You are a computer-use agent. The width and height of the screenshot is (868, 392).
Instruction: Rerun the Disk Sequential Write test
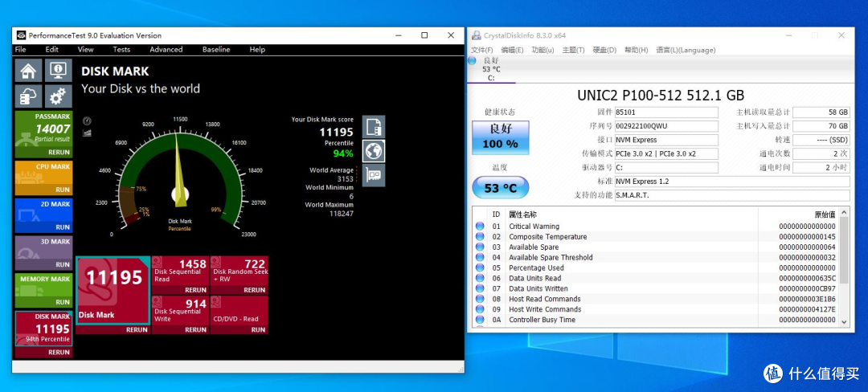click(x=195, y=330)
